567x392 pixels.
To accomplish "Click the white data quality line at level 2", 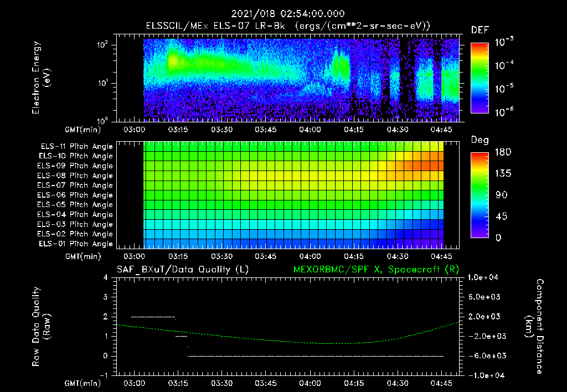I will coord(153,317).
